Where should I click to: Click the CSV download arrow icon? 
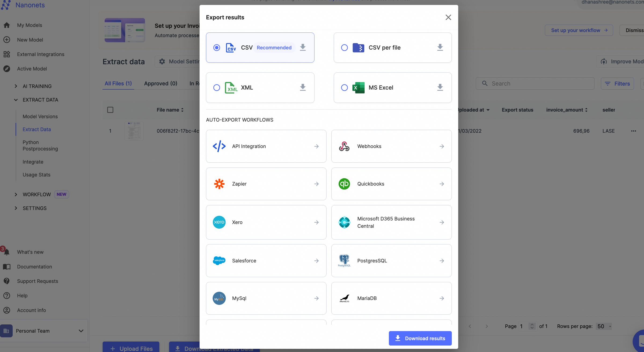point(303,47)
